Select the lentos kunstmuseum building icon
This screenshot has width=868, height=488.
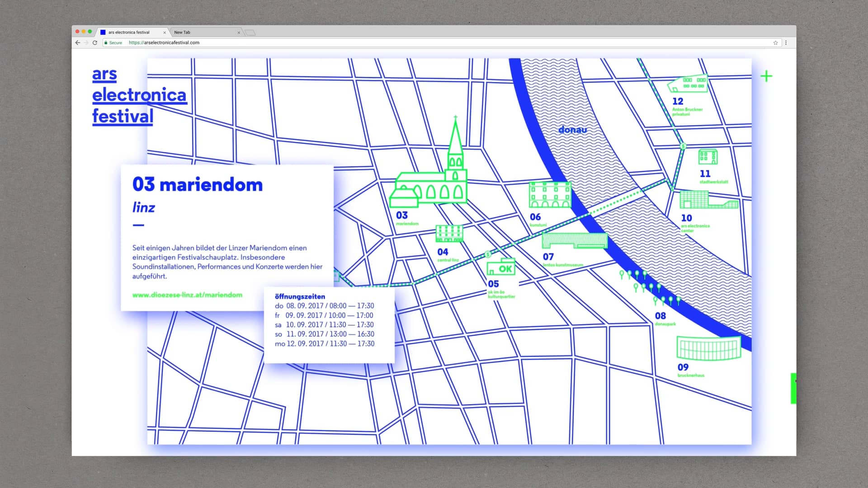tap(575, 241)
